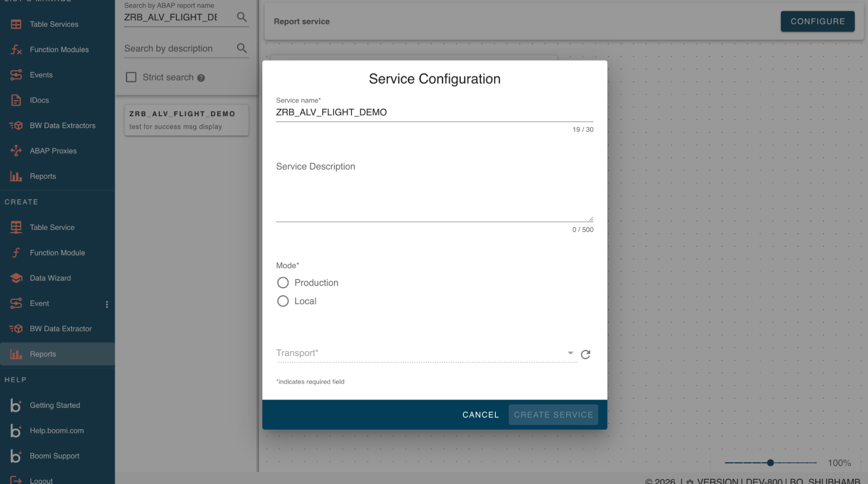Click the Data Wizard hat icon
Image resolution: width=868 pixels, height=484 pixels.
pos(16,278)
